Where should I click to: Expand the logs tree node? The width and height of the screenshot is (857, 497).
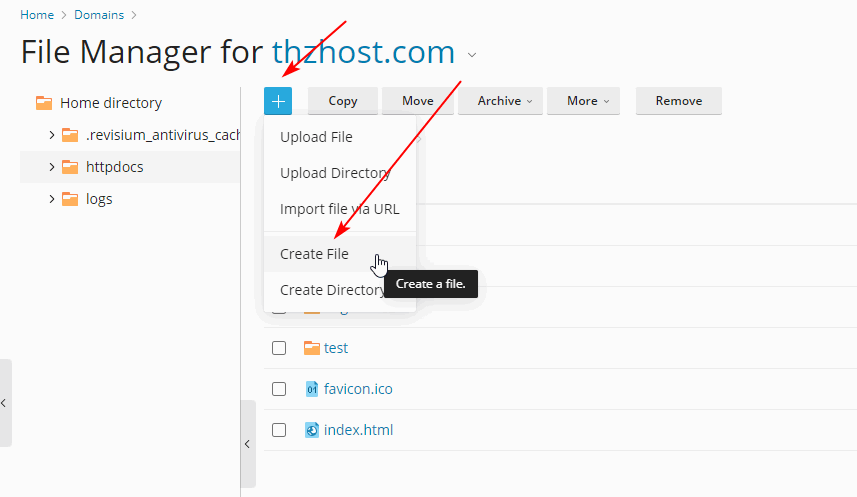click(51, 199)
